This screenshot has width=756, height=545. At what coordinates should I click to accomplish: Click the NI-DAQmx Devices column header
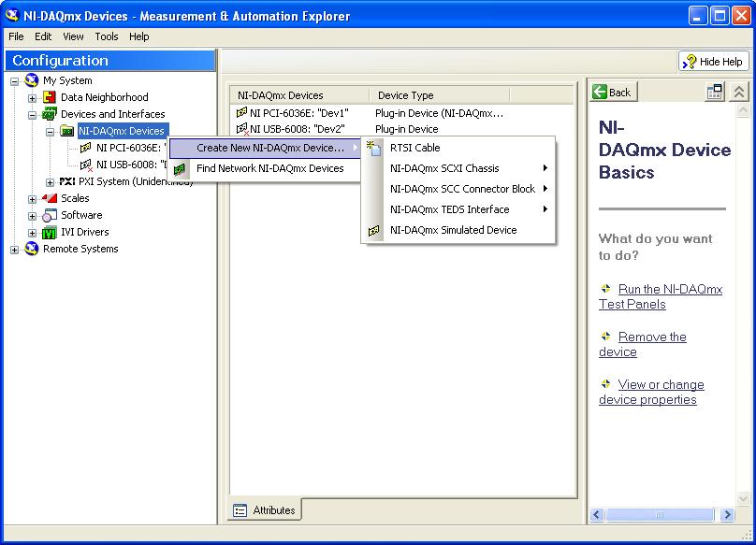300,95
